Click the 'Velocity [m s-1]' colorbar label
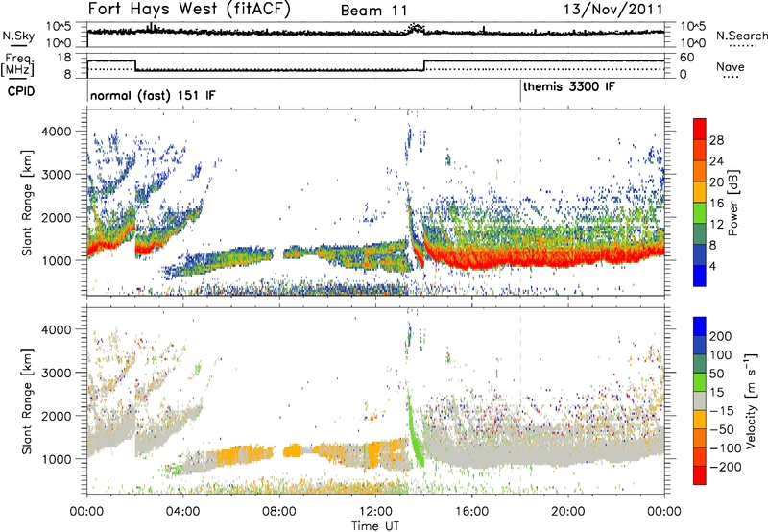The width and height of the screenshot is (768, 532). (x=751, y=400)
